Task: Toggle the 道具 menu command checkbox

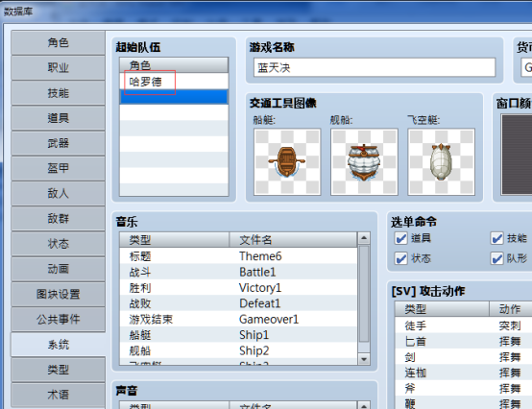Action: click(x=401, y=238)
